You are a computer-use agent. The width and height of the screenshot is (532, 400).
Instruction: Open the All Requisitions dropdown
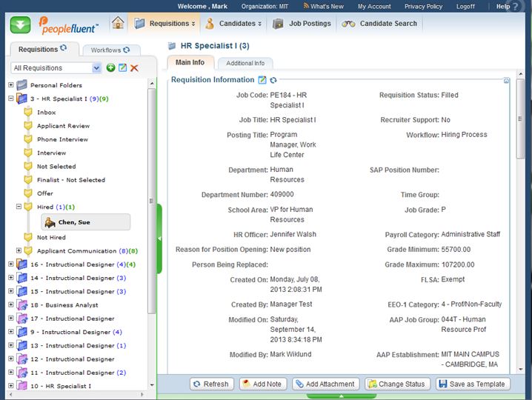tap(96, 68)
